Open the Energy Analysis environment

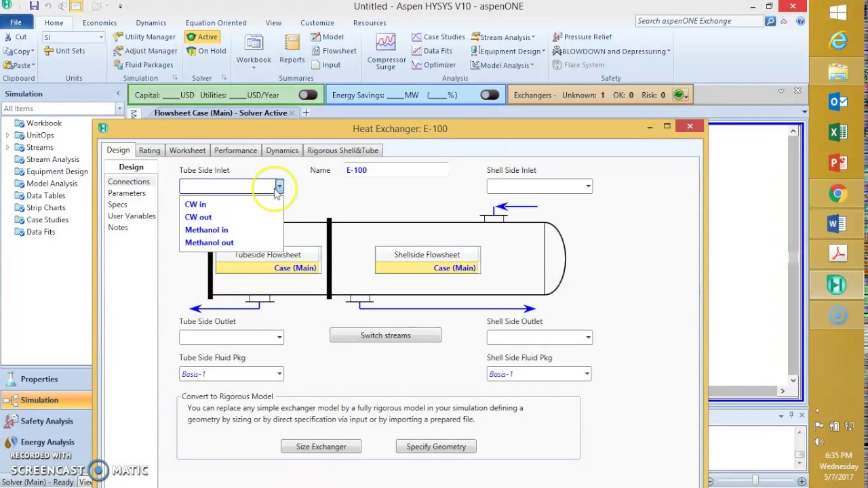coord(46,442)
